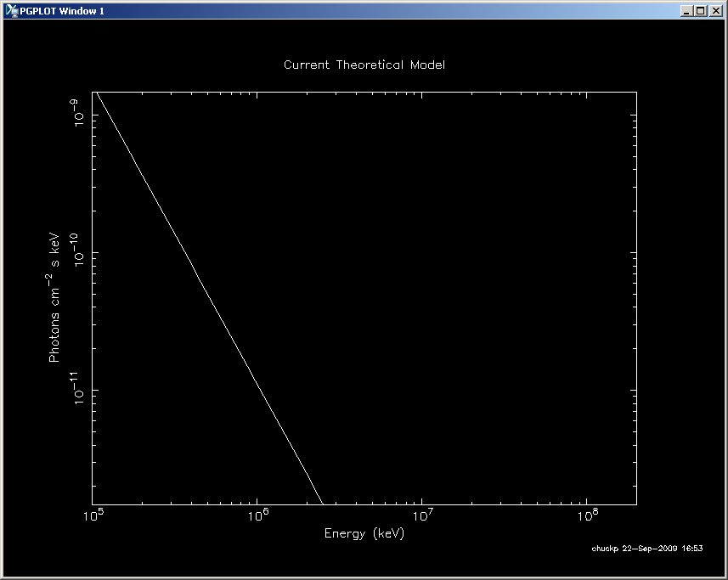Click the 10^7 x-axis tick label

click(x=423, y=515)
